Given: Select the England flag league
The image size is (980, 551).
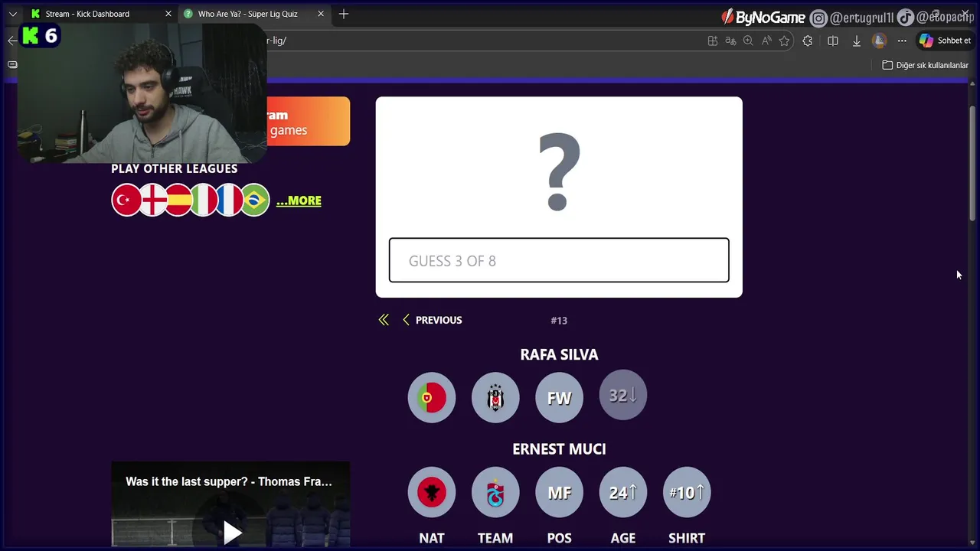Looking at the screenshot, I should 153,201.
